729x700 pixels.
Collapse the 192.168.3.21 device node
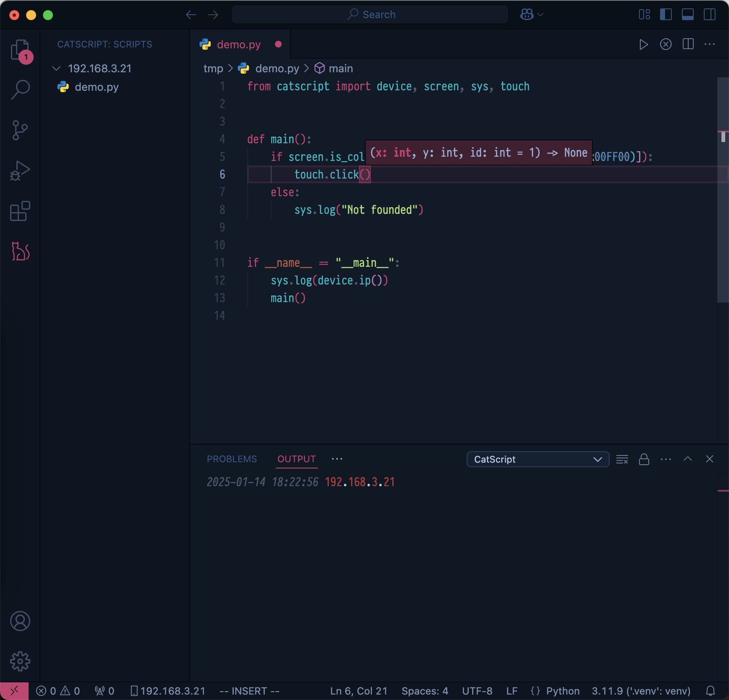pyautogui.click(x=56, y=68)
